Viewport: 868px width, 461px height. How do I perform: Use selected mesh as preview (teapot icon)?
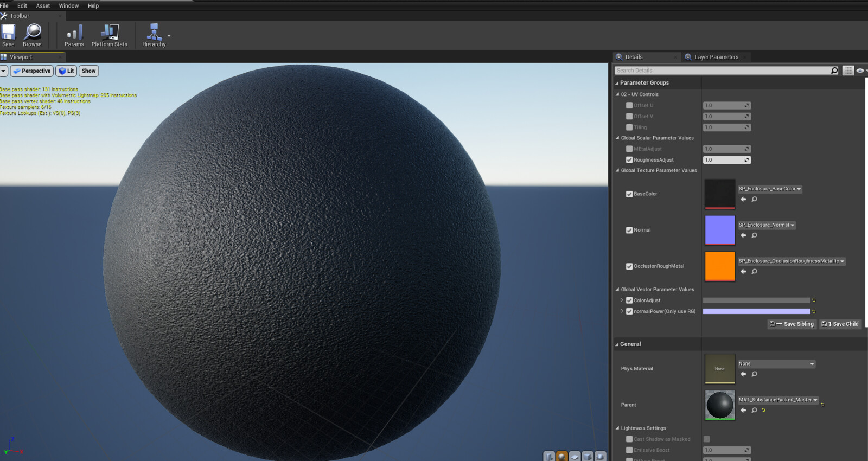(601, 456)
